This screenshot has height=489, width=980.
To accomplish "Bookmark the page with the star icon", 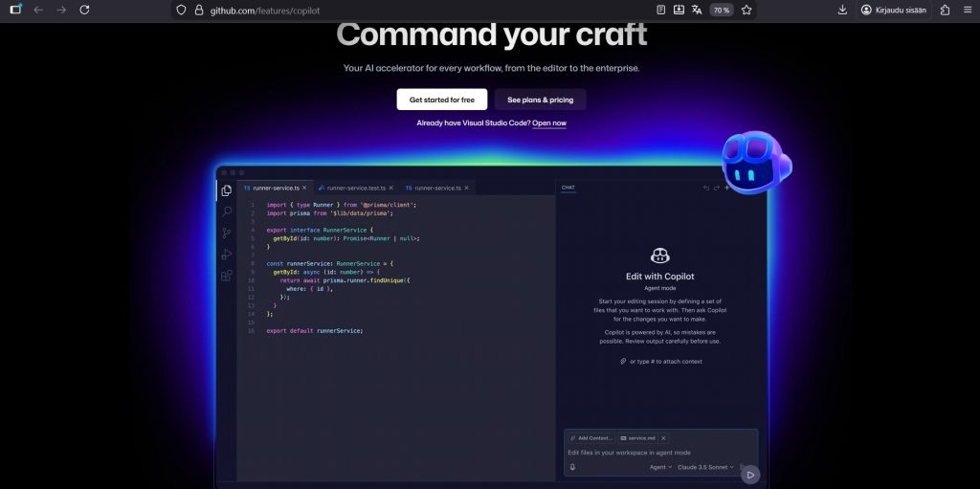I will point(746,10).
